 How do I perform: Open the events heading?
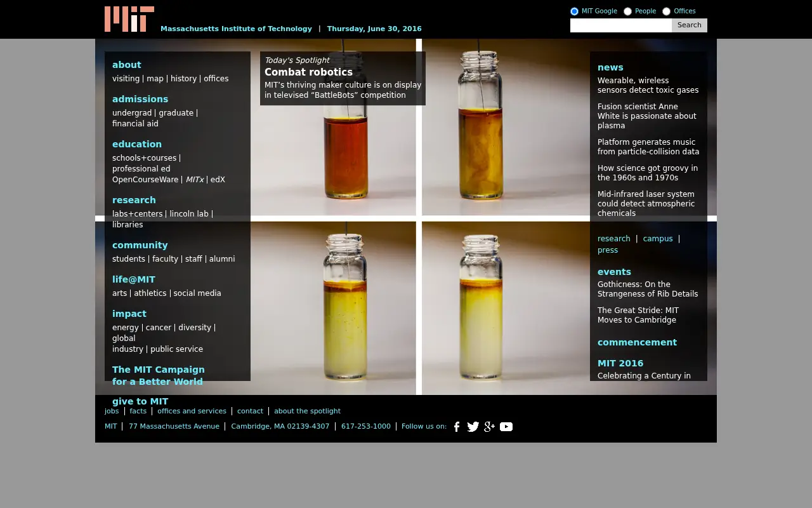[x=614, y=272]
